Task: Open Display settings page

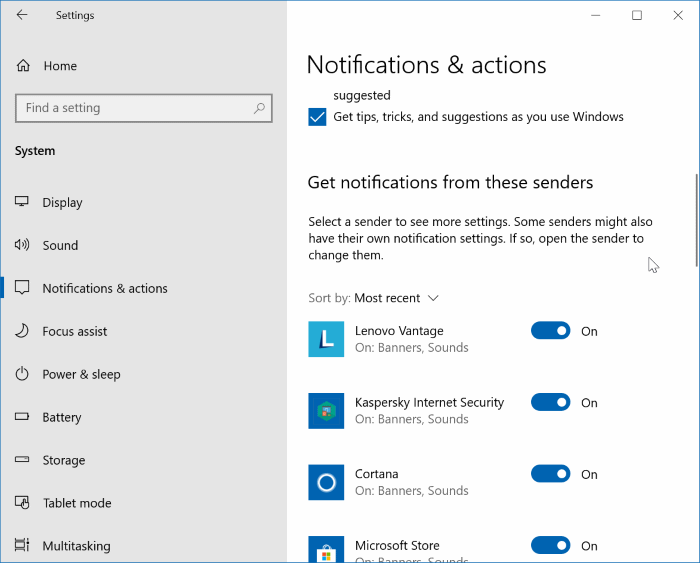Action: 143,202
